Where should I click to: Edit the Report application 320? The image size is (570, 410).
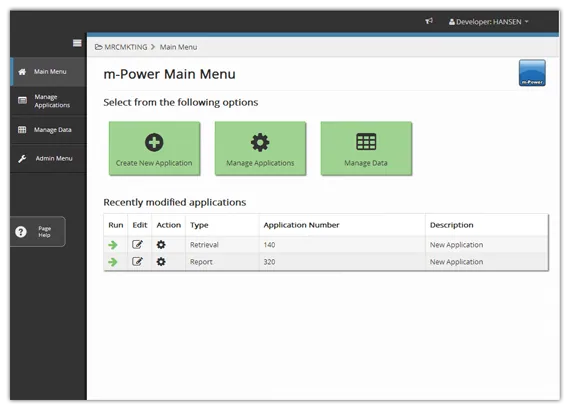point(137,261)
